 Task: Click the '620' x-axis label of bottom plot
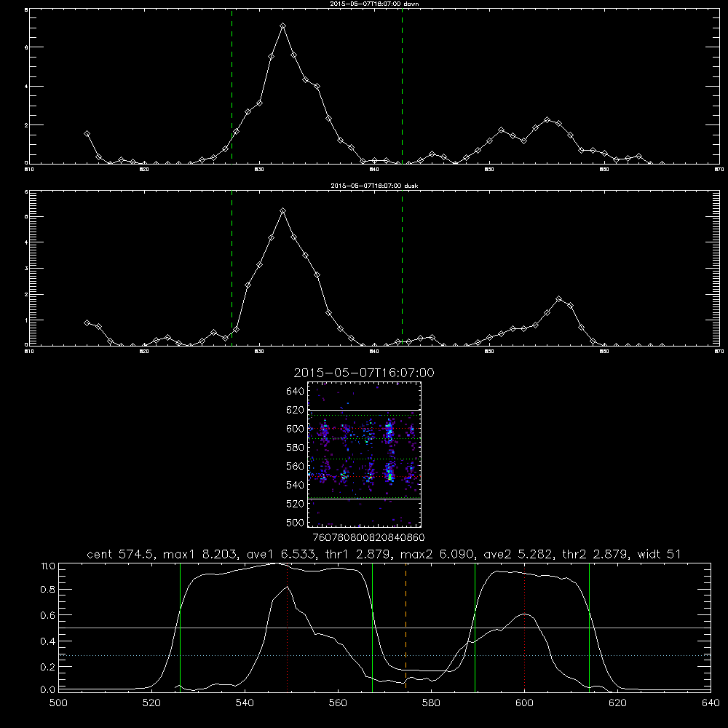coord(617,703)
